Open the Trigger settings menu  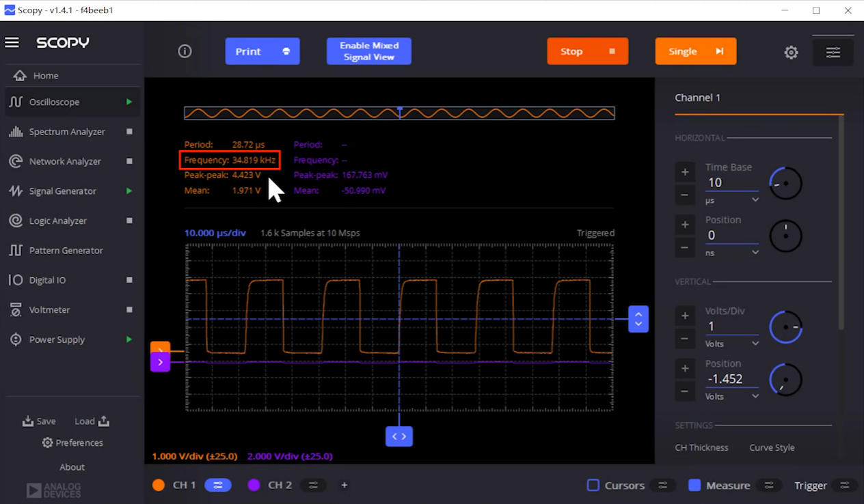[846, 485]
